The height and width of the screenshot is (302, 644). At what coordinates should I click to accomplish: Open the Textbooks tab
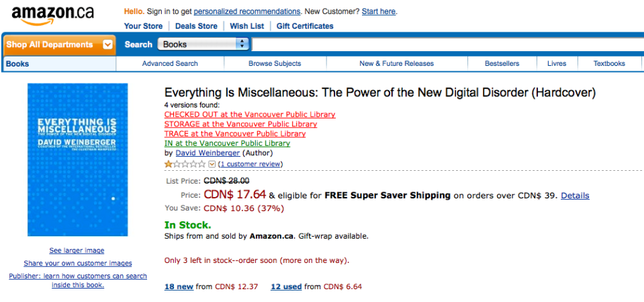click(609, 64)
